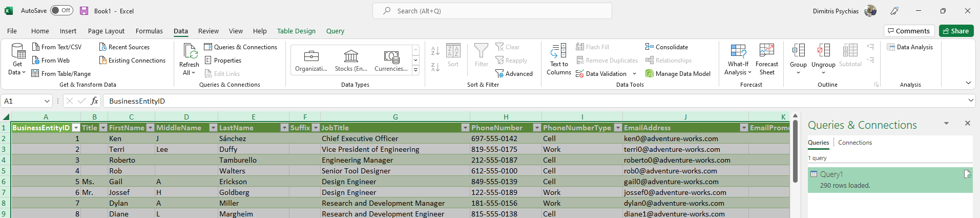Click the Refresh All icon

(190, 52)
